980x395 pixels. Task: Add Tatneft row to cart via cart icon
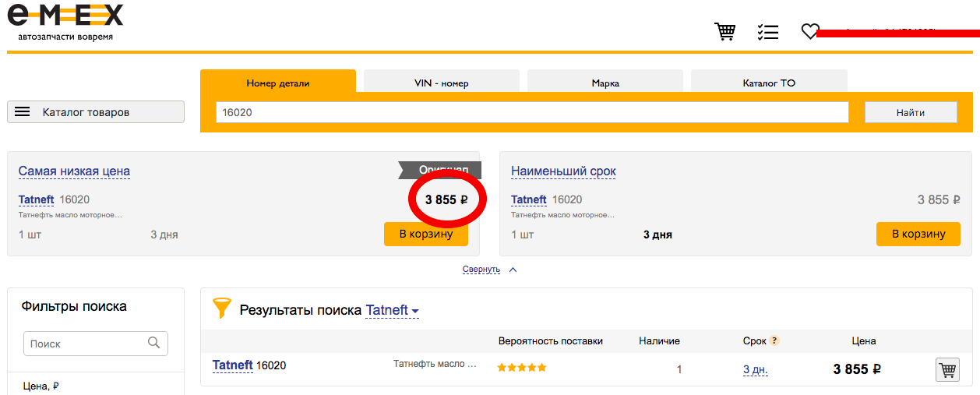coord(947,369)
